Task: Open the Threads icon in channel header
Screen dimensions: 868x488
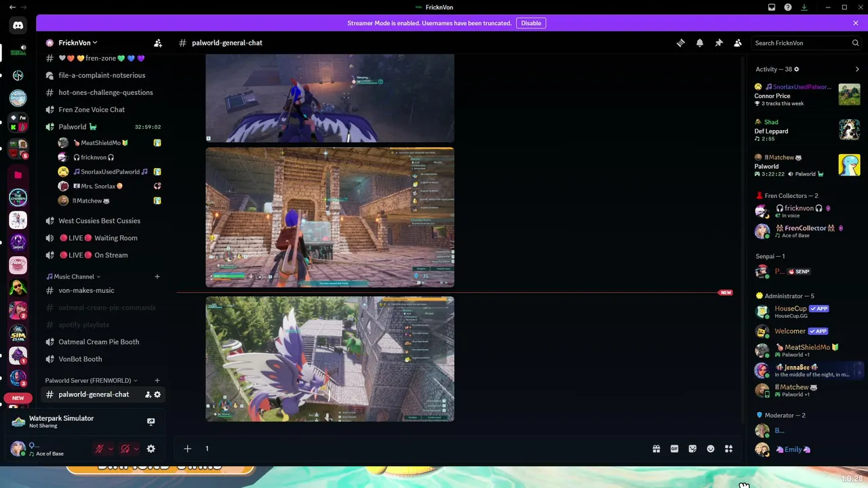Action: [x=681, y=43]
